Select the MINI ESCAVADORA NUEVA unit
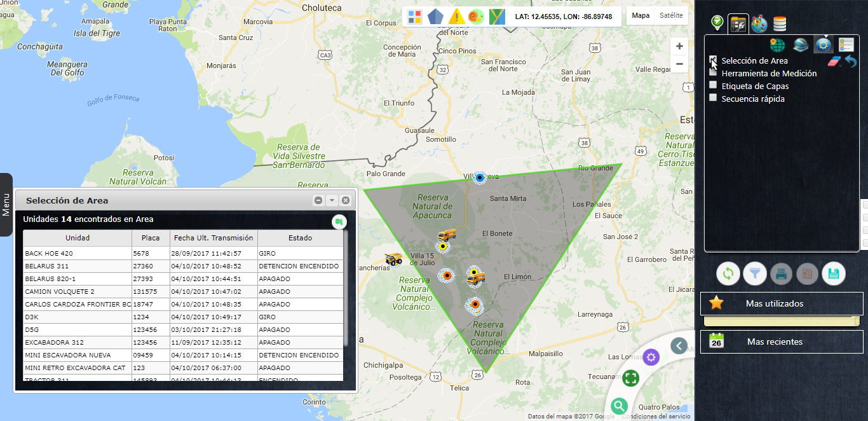This screenshot has width=868, height=421. [183, 355]
